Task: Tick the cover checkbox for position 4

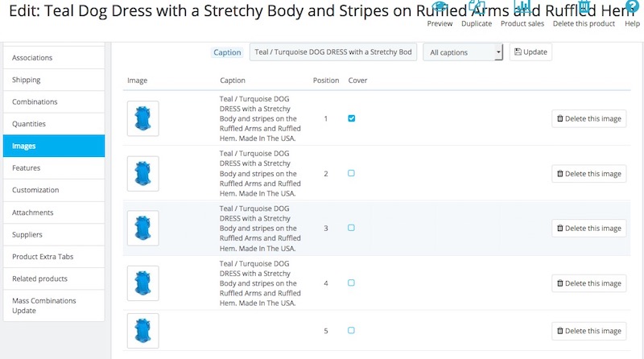Action: coord(352,283)
